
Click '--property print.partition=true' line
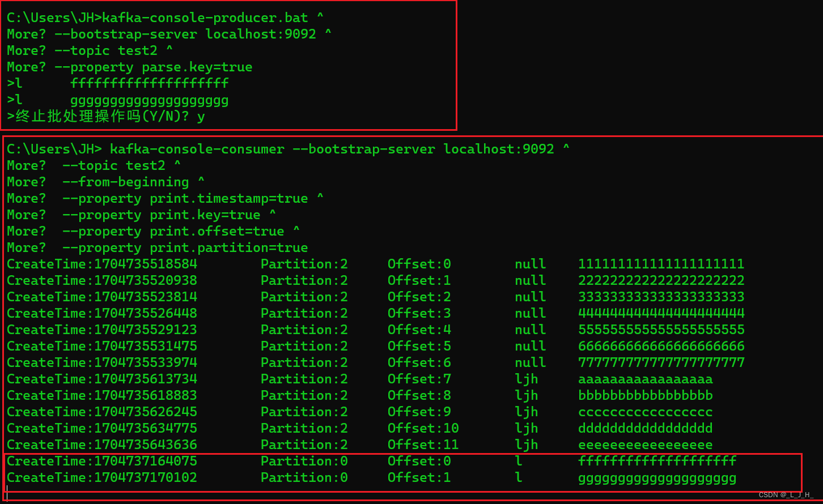click(185, 247)
